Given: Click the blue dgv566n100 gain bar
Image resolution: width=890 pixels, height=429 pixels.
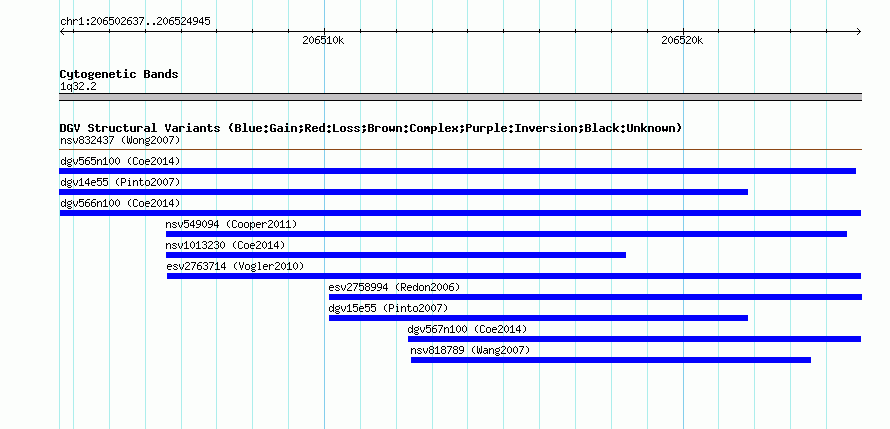Looking at the screenshot, I should click(x=460, y=213).
